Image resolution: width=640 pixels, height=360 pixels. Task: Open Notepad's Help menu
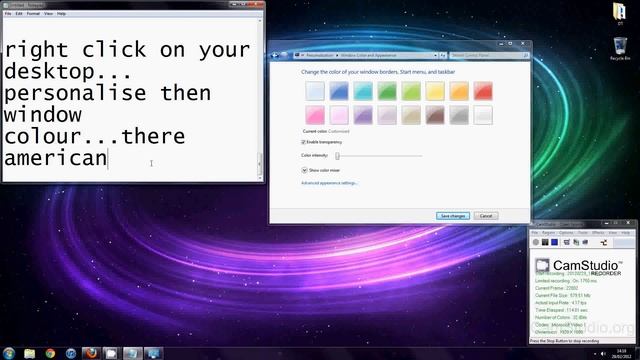click(x=61, y=13)
